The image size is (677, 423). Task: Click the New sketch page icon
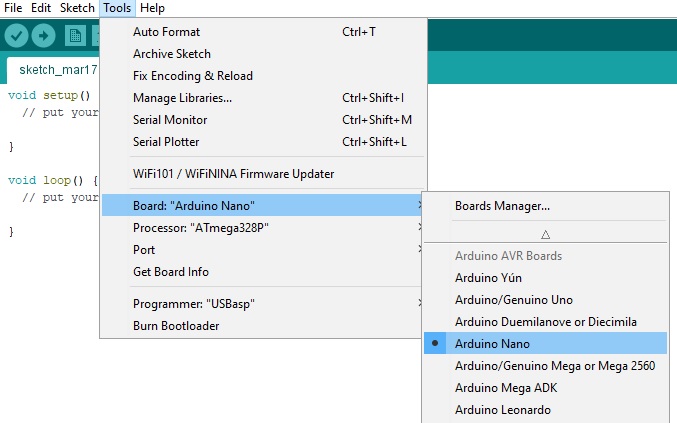coord(75,36)
